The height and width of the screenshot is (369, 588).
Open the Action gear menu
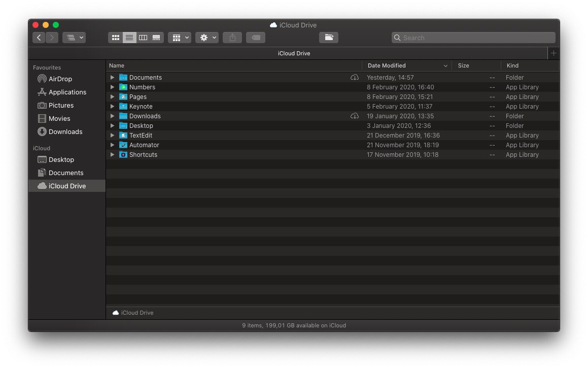pos(207,38)
